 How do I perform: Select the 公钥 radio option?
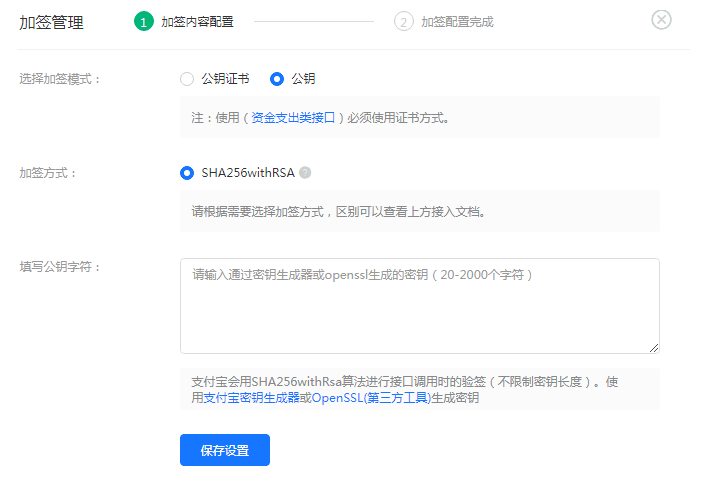pos(277,79)
